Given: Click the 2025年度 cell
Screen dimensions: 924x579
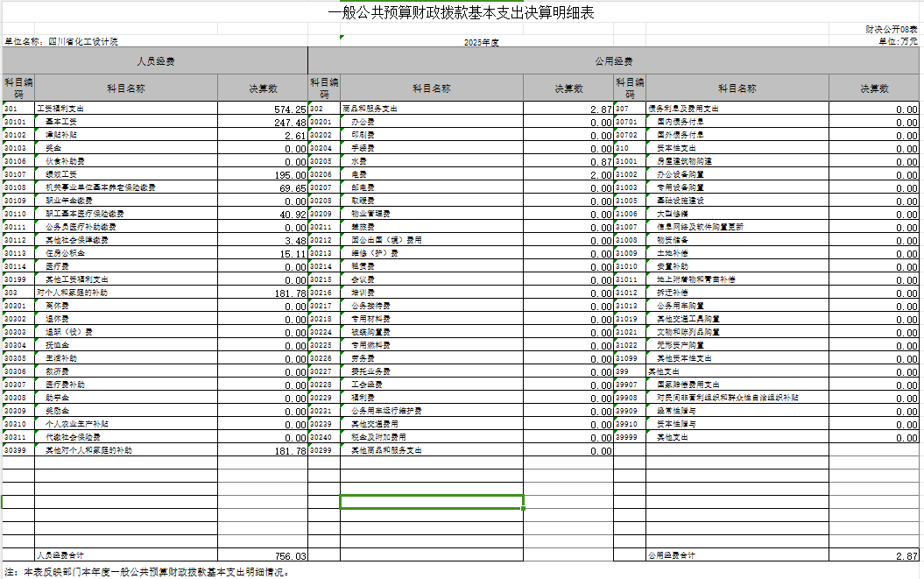Looking at the screenshot, I should pos(481,42).
